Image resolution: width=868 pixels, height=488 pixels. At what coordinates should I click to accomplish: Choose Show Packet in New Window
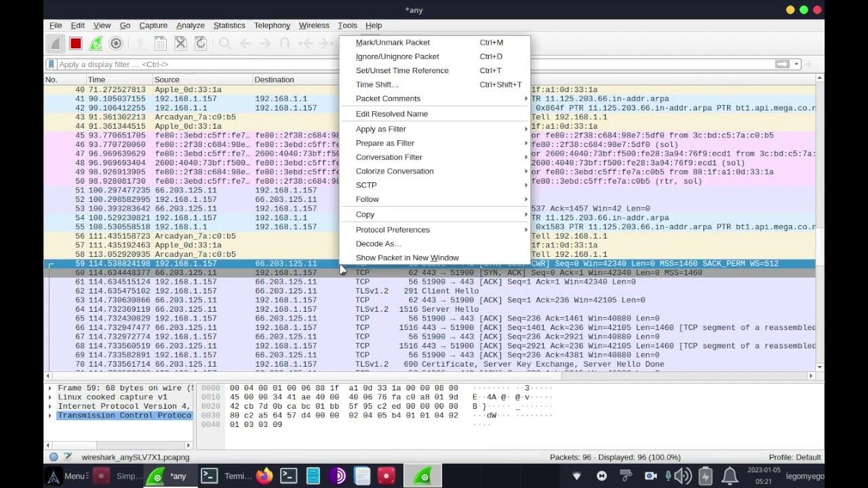pyautogui.click(x=435, y=258)
